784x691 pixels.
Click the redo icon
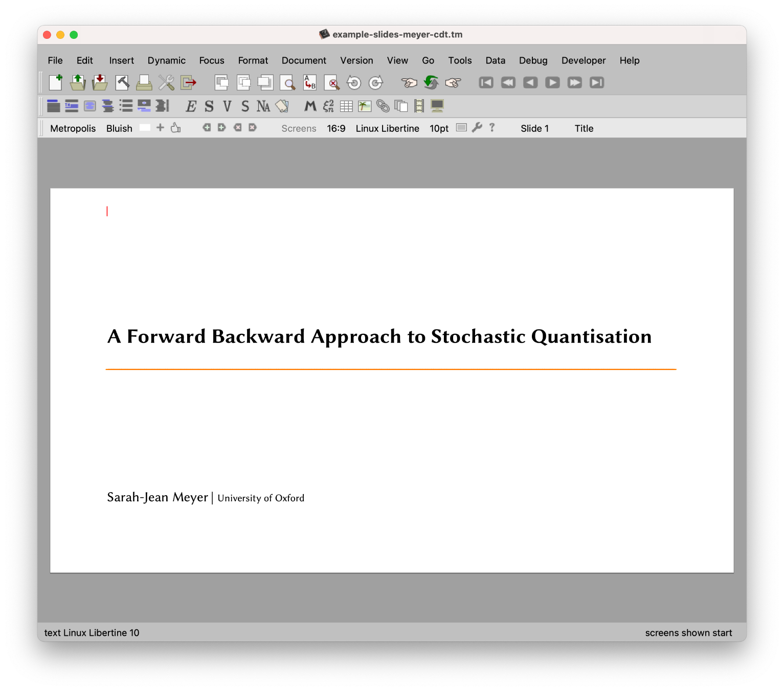pyautogui.click(x=376, y=82)
